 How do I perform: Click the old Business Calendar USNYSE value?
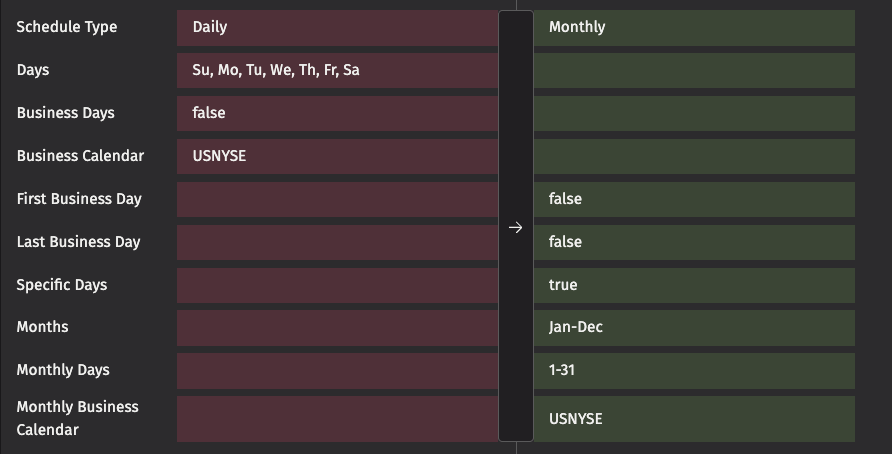pyautogui.click(x=219, y=156)
